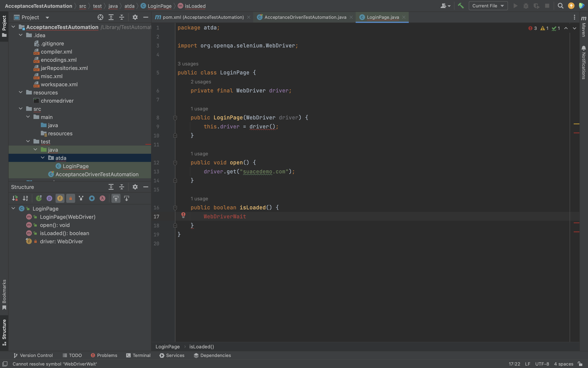Go to next highlighted error arrow
This screenshot has height=368, width=588.
[x=574, y=28]
